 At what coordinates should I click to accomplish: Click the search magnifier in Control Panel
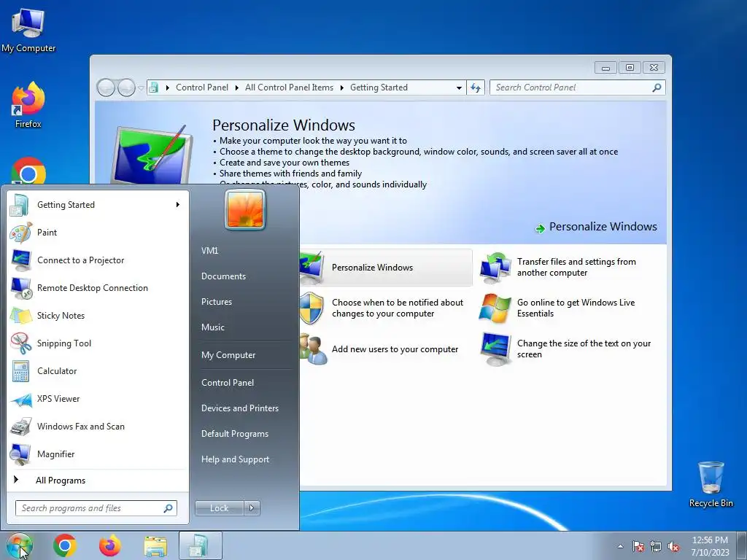coord(657,87)
